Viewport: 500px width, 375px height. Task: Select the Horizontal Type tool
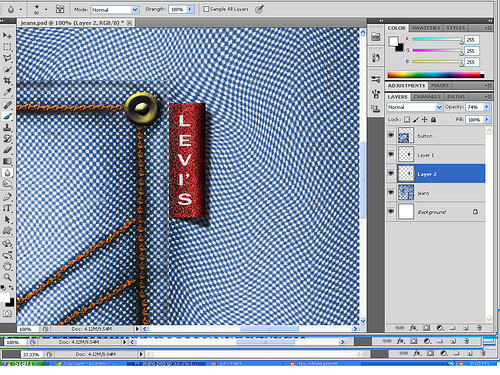(7, 208)
